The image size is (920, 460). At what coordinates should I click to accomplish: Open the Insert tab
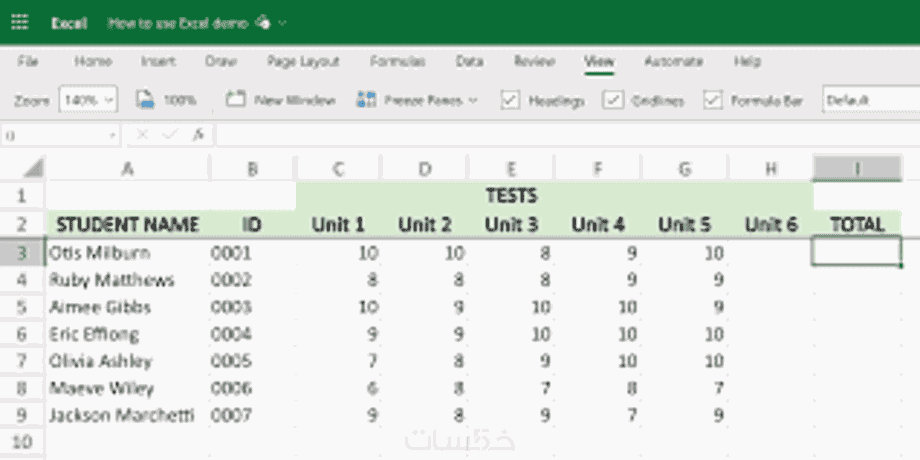[158, 61]
